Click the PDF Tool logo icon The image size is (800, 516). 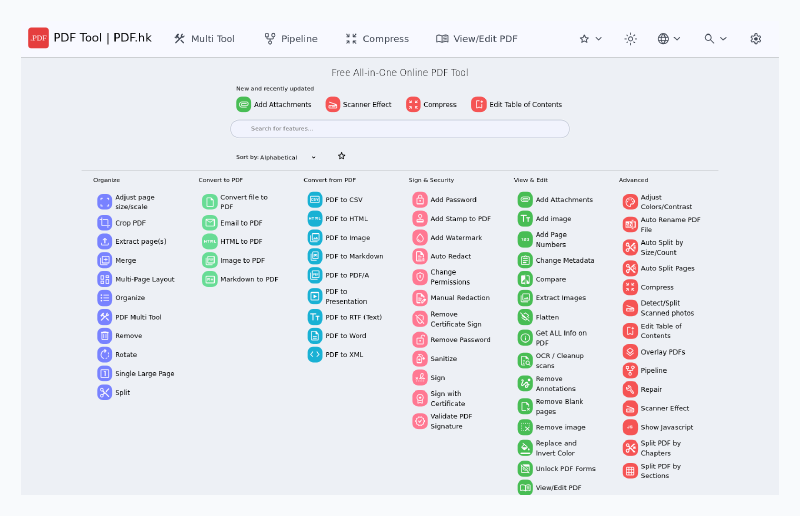click(x=38, y=38)
